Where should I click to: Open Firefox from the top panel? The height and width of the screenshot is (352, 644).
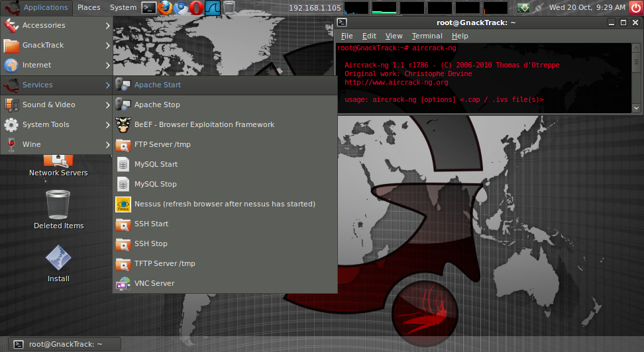tap(165, 7)
